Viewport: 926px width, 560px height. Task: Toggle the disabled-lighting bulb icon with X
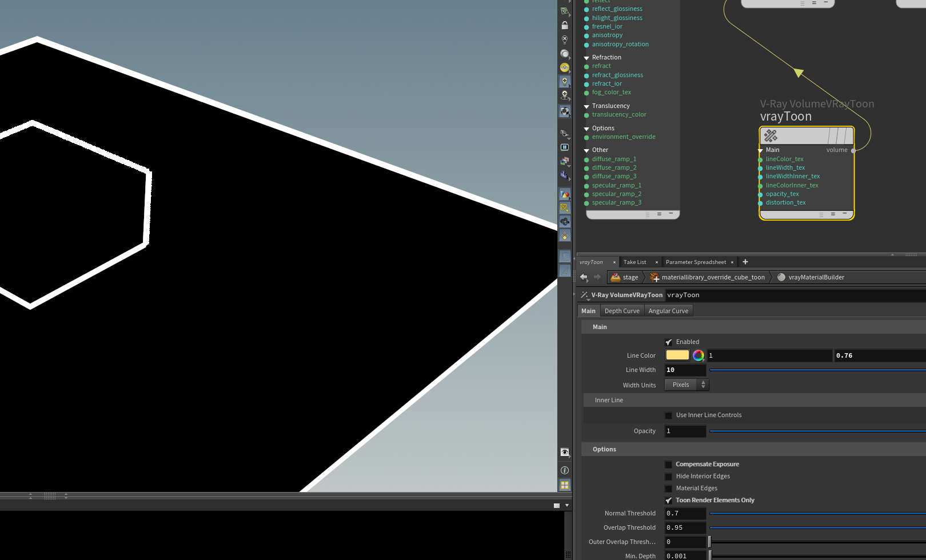(565, 39)
